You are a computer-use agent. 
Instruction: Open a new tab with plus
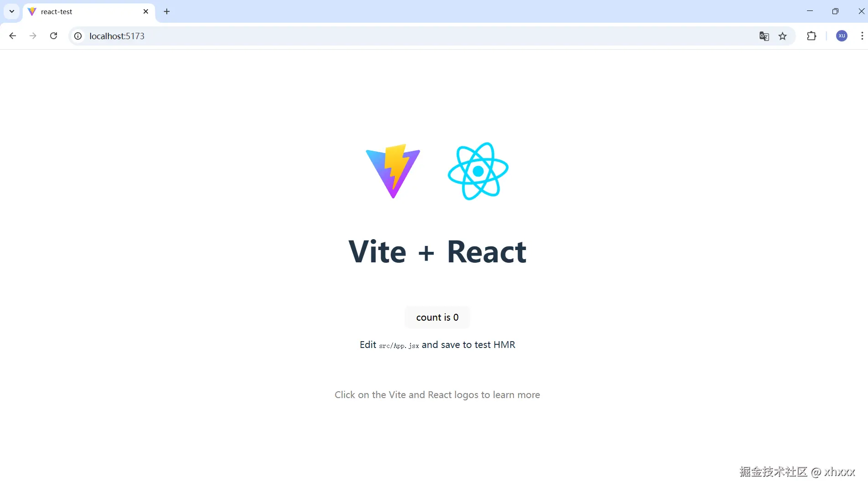click(167, 11)
